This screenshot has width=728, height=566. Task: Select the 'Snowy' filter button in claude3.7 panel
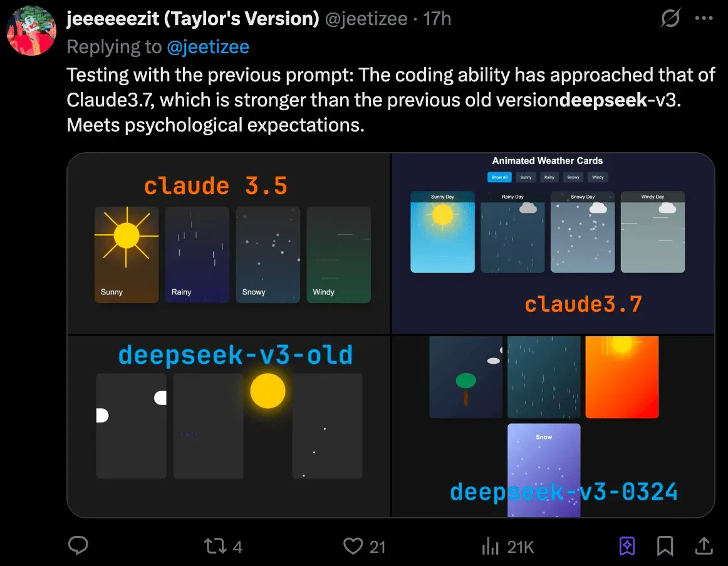click(573, 177)
